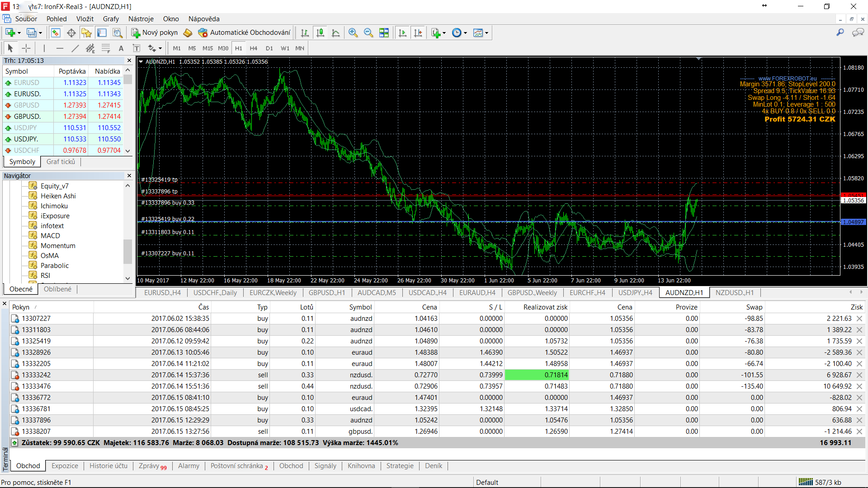The height and width of the screenshot is (488, 868).
Task: Open the Grafy menu
Action: click(x=111, y=19)
